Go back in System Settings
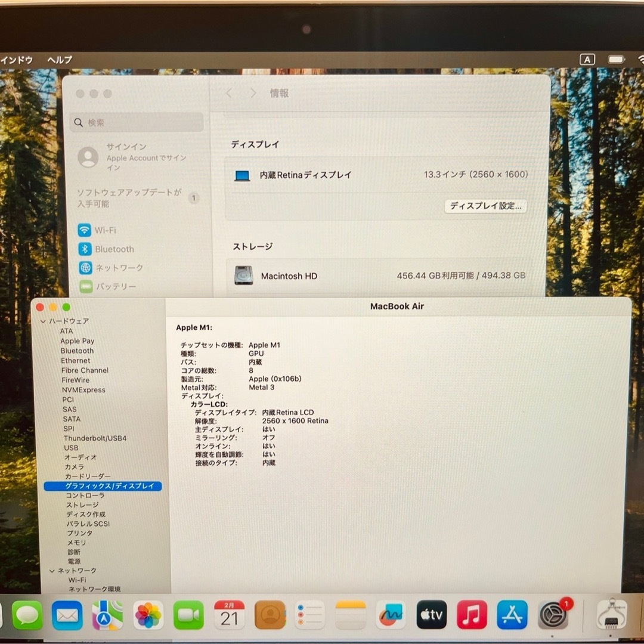Viewport: 644px width, 644px height. click(229, 93)
